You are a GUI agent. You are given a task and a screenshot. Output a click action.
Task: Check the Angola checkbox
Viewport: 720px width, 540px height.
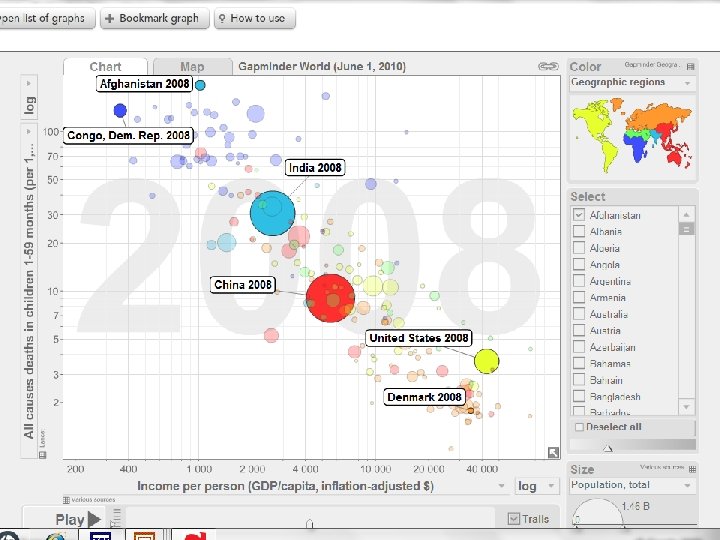[579, 264]
